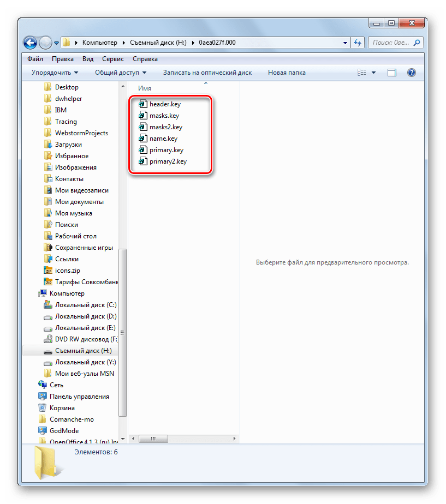The width and height of the screenshot is (446, 504).
Task: Expand the address bar history dropdown
Action: coord(345,43)
